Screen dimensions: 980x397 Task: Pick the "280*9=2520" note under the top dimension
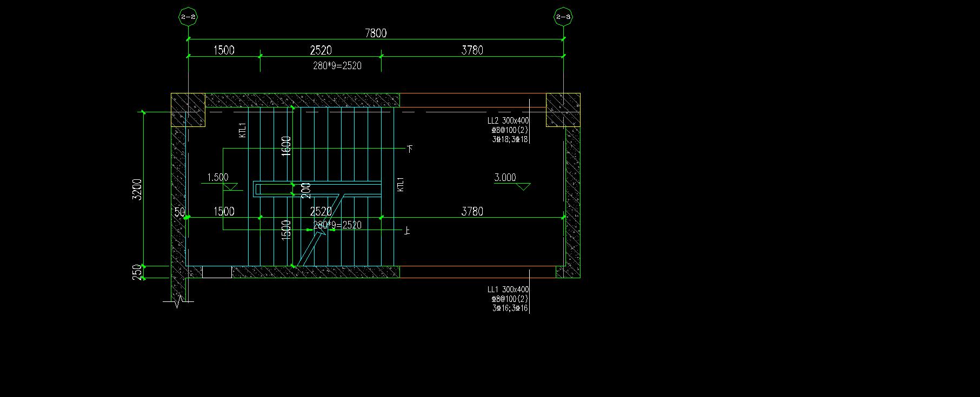[x=337, y=66]
